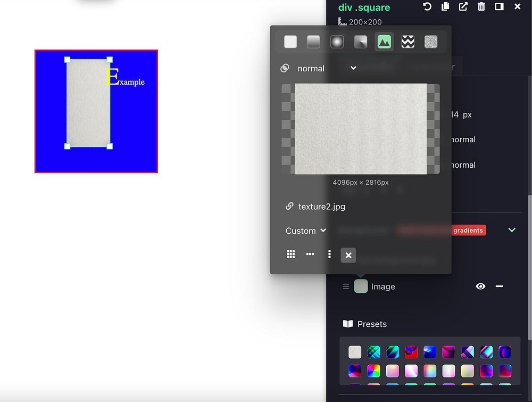Choose the no-repeat X option

(348, 256)
